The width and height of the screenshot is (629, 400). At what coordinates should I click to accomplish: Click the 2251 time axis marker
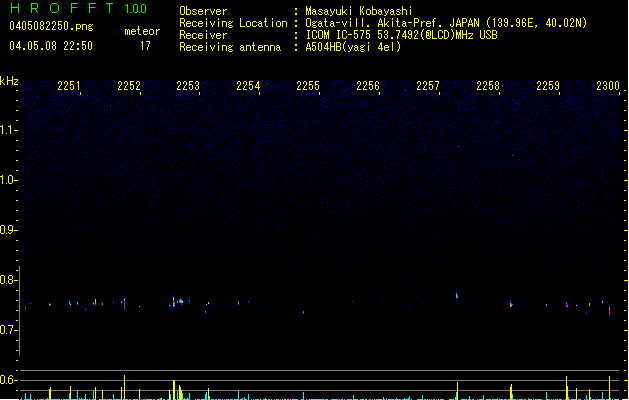69,86
